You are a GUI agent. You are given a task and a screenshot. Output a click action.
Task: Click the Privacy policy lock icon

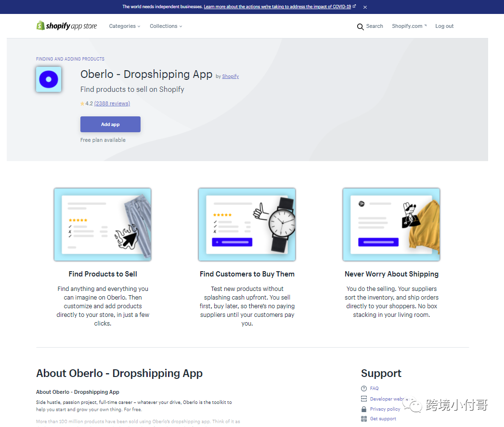(364, 409)
